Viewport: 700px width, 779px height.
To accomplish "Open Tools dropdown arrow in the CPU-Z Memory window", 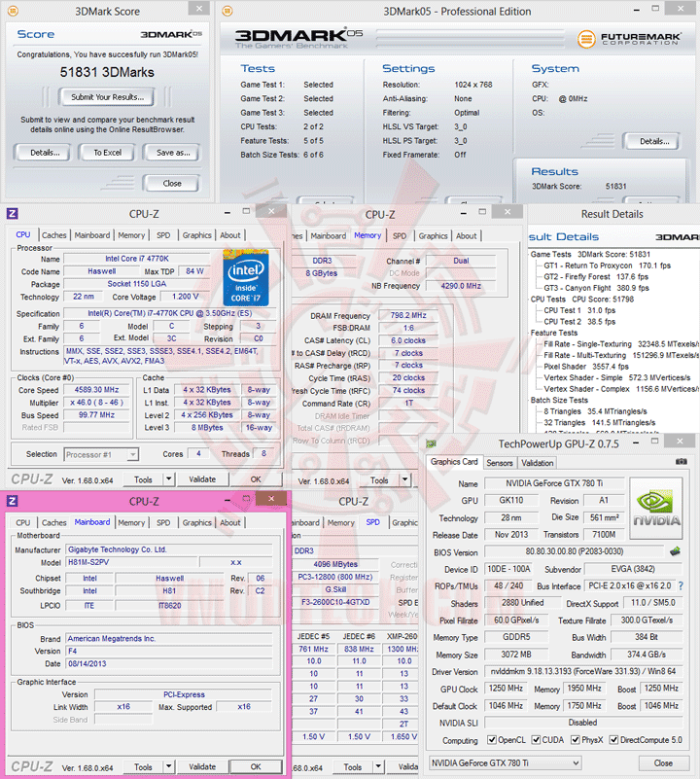I will [404, 479].
